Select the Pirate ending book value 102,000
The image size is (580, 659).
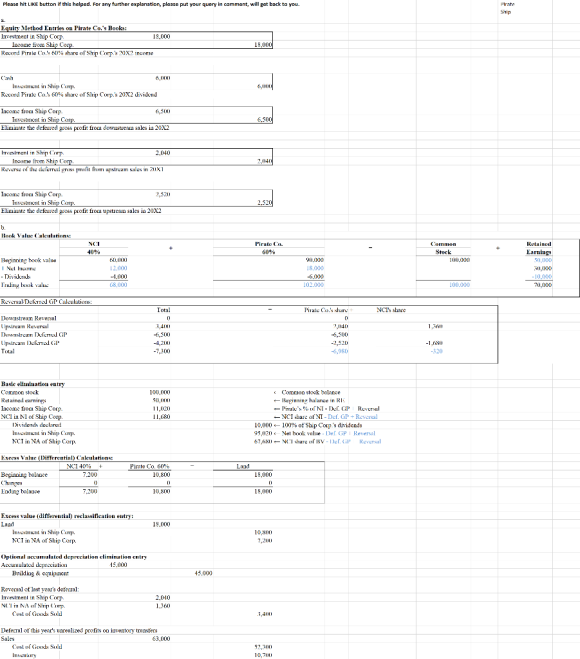[x=314, y=285]
